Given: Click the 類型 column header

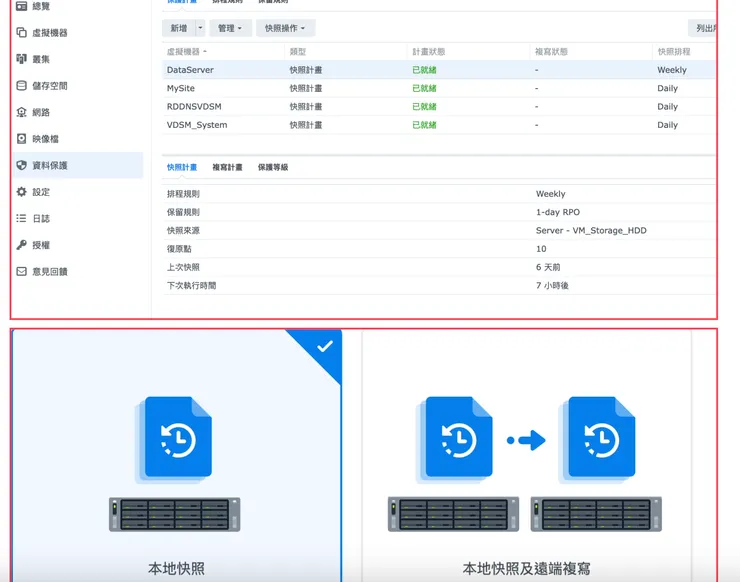Looking at the screenshot, I should pyautogui.click(x=298, y=51).
